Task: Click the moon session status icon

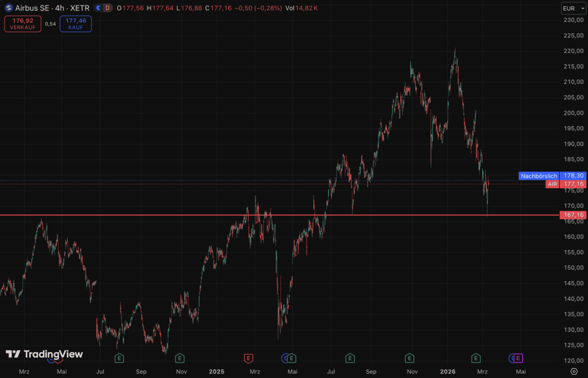Action: point(98,8)
